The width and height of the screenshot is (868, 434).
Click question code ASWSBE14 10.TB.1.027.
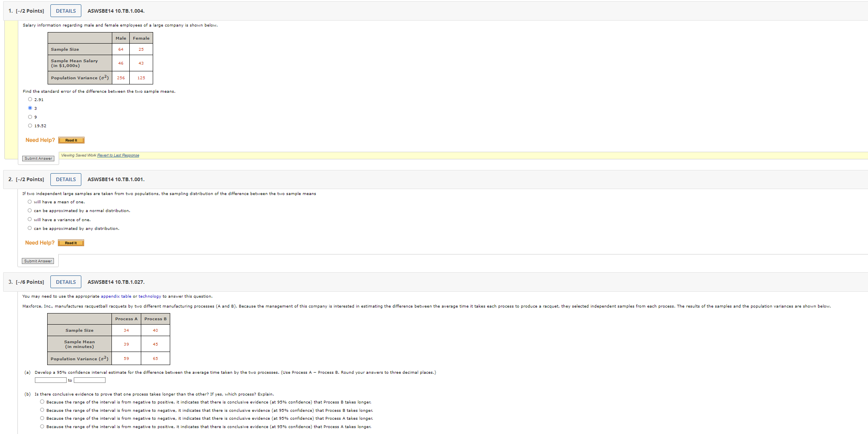[x=116, y=282]
